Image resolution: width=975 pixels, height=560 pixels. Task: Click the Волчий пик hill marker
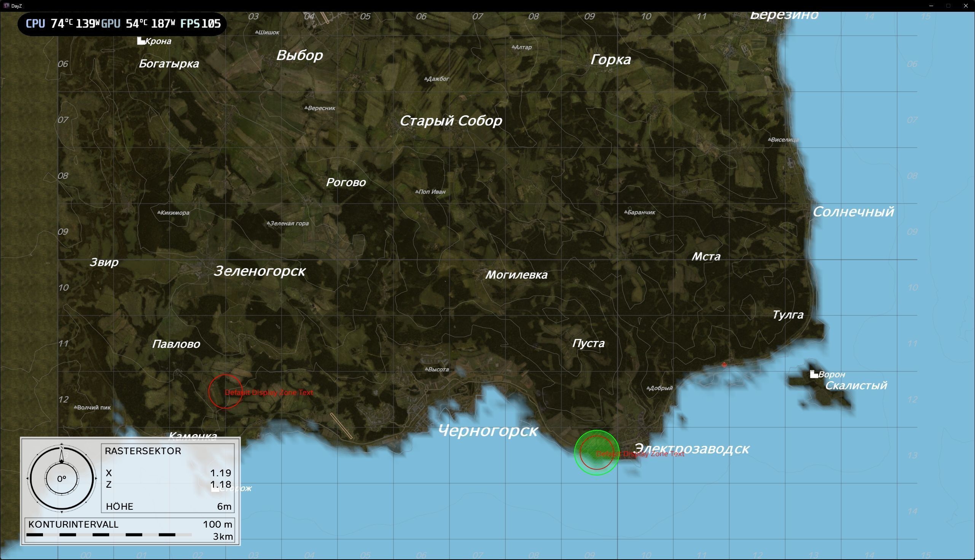point(76,407)
